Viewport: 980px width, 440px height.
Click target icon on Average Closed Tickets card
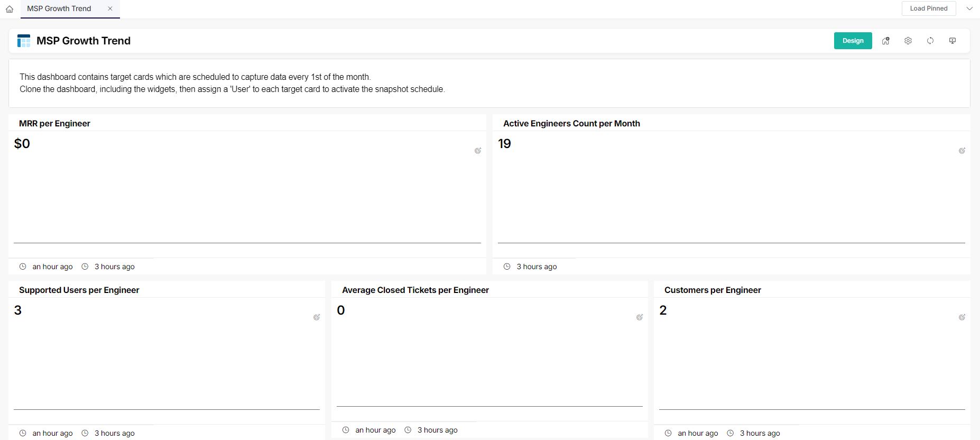pos(640,317)
